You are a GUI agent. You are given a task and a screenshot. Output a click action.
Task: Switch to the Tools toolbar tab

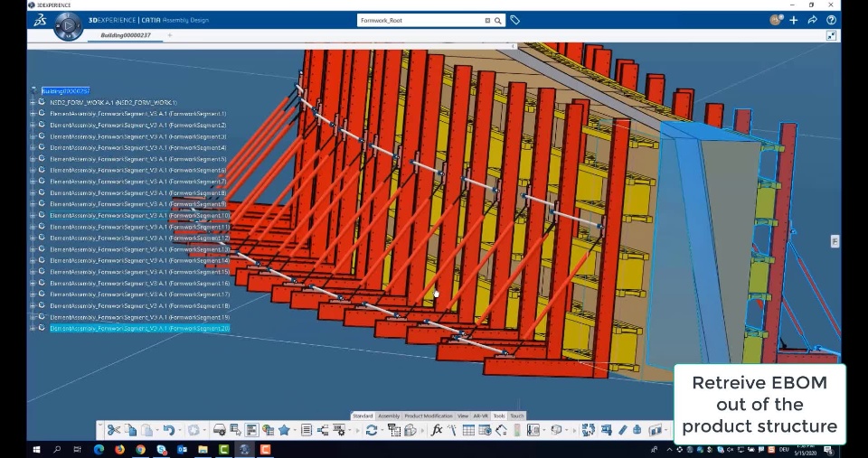coord(499,416)
